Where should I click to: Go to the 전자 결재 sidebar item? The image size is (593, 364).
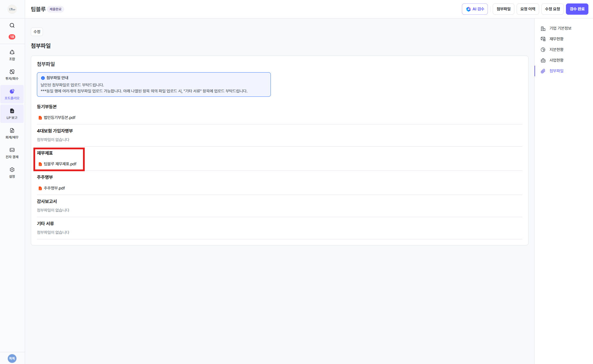point(12,153)
